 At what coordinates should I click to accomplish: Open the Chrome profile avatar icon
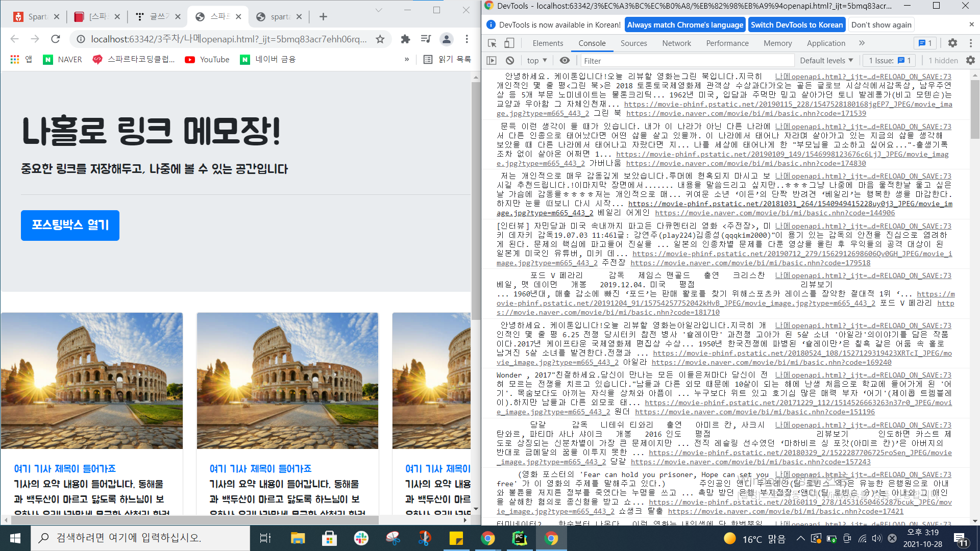pos(447,39)
